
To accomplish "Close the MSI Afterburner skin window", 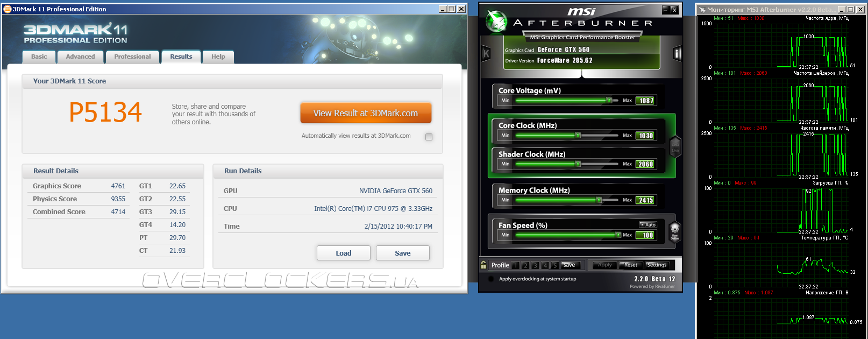I will [x=674, y=10].
